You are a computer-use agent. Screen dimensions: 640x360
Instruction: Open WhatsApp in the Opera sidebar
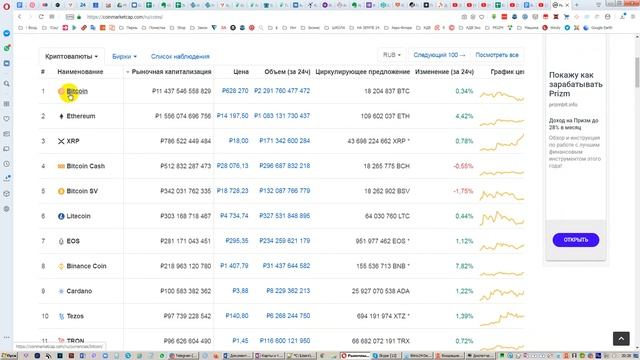pos(7,48)
